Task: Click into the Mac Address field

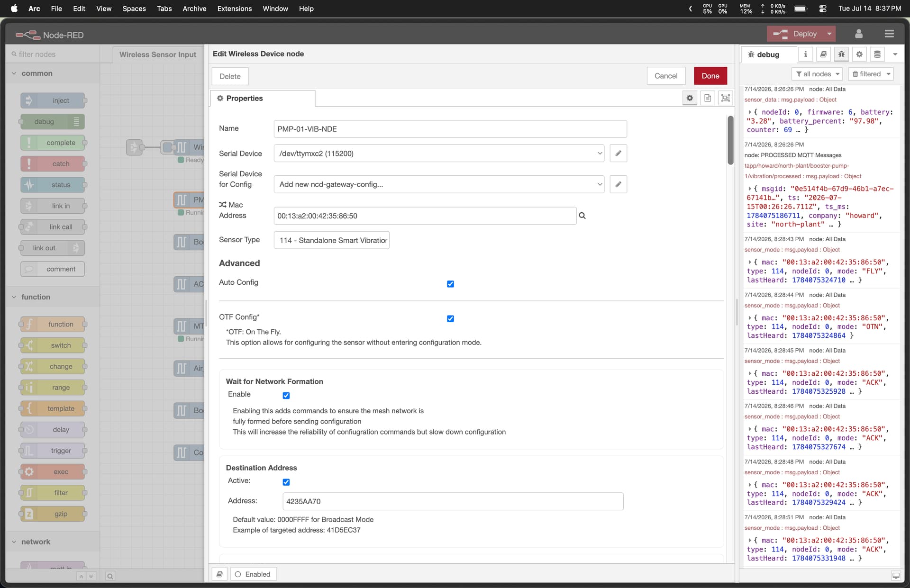Action: point(425,216)
